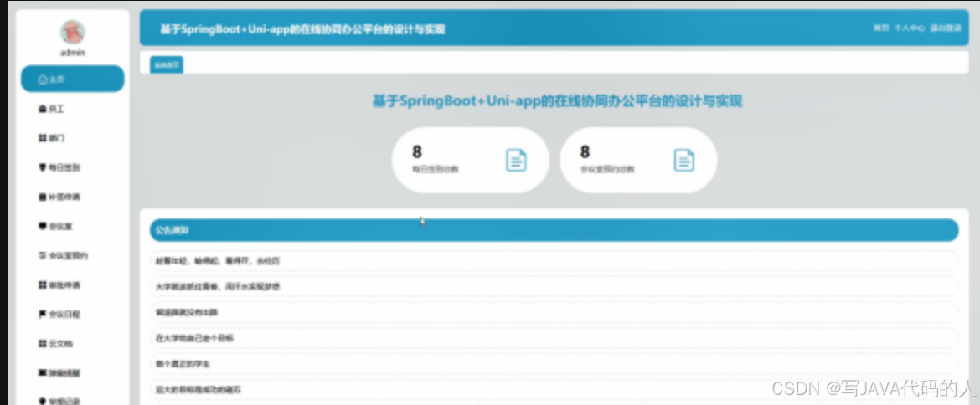Click 退出登录 to log out
This screenshot has height=405, width=980.
946,28
